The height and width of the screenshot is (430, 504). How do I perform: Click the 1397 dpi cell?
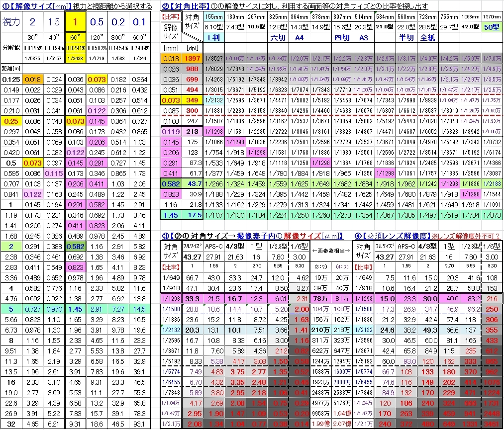click(192, 59)
